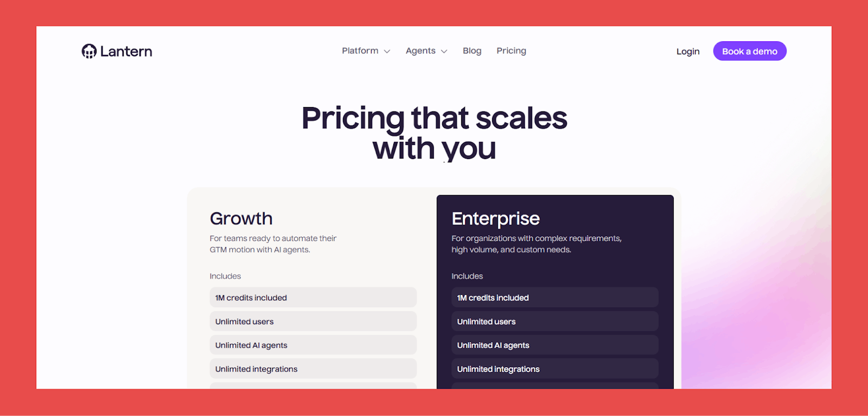Select Growth's Unlimited users row
Screen dimensions: 868x416
click(313, 322)
